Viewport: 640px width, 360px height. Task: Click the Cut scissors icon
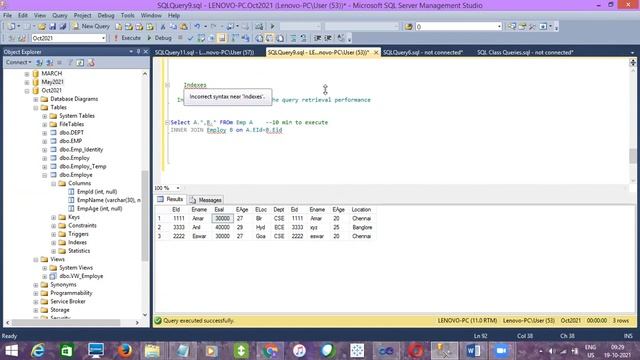(162, 27)
